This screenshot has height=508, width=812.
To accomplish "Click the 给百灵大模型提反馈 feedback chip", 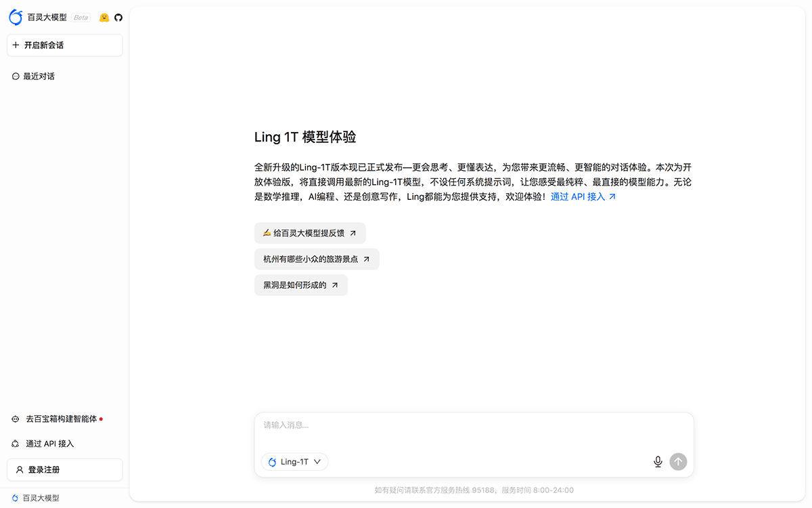I will coord(309,232).
